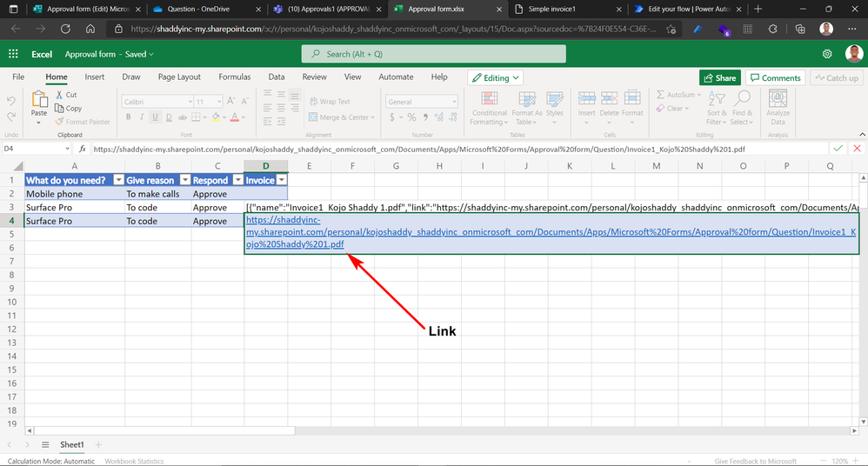Open Excel settings gear
Viewport: 868px width, 466px height.
coord(827,54)
